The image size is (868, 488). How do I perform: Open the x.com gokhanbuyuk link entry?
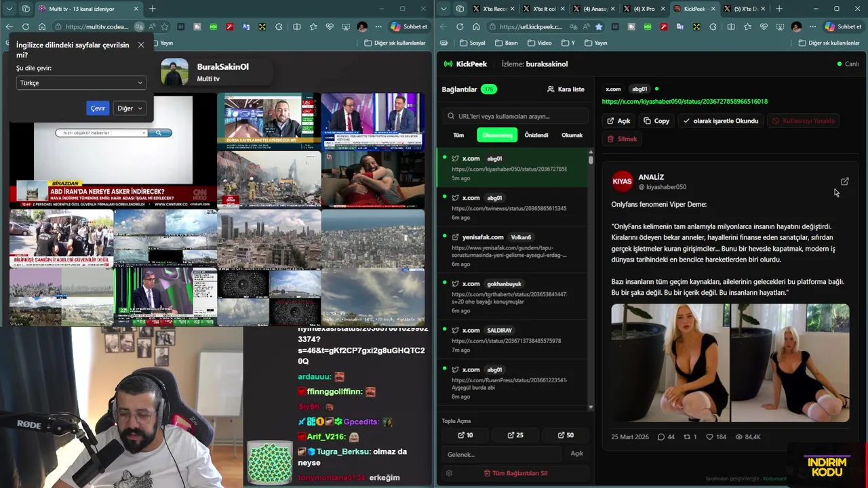tap(512, 297)
